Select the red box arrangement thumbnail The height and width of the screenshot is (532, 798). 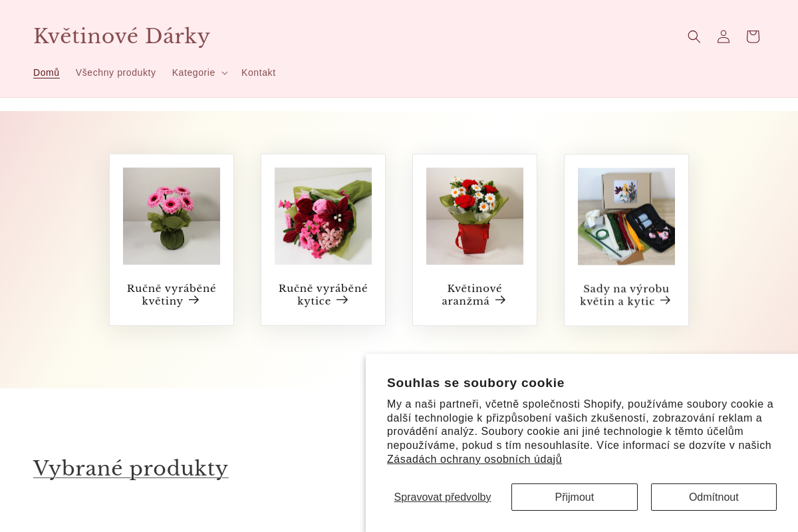pyautogui.click(x=475, y=216)
